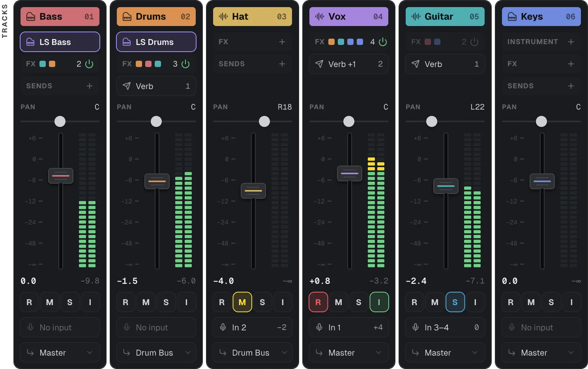588x369 pixels.
Task: Toggle input monitoring off on Vox track
Action: coord(379,302)
